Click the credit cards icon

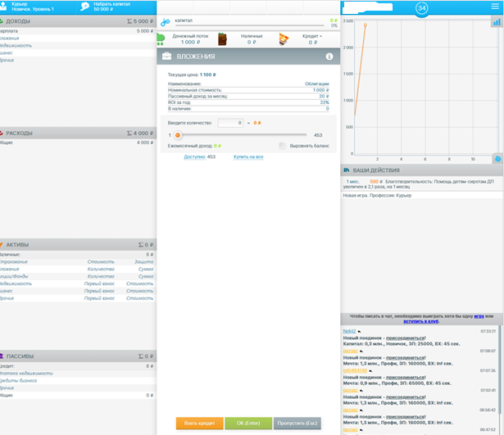pos(284,39)
